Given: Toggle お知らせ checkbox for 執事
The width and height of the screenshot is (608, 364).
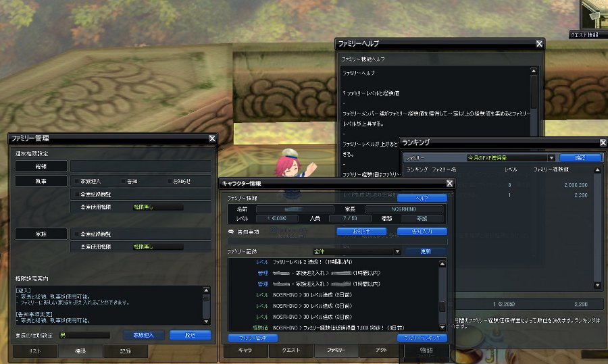Looking at the screenshot, I should pyautogui.click(x=170, y=181).
